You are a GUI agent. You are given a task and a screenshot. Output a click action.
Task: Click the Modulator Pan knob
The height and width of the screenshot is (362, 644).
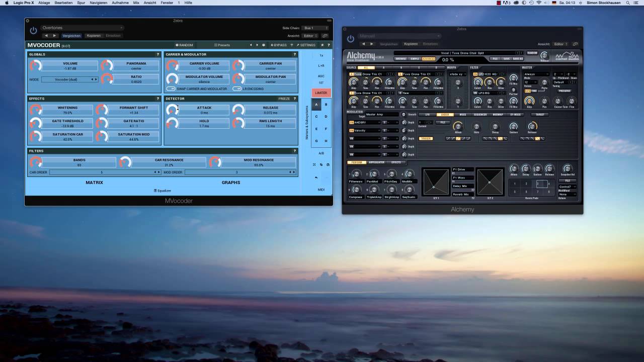[x=238, y=79]
